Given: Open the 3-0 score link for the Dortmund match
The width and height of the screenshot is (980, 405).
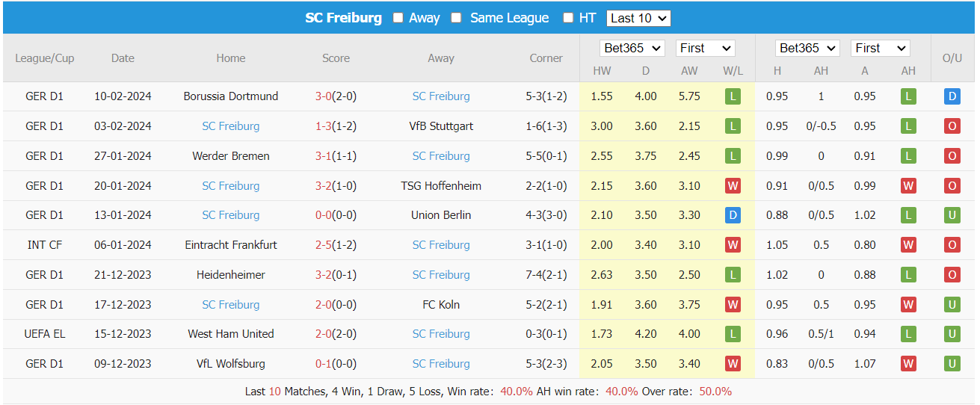Looking at the screenshot, I should (323, 96).
